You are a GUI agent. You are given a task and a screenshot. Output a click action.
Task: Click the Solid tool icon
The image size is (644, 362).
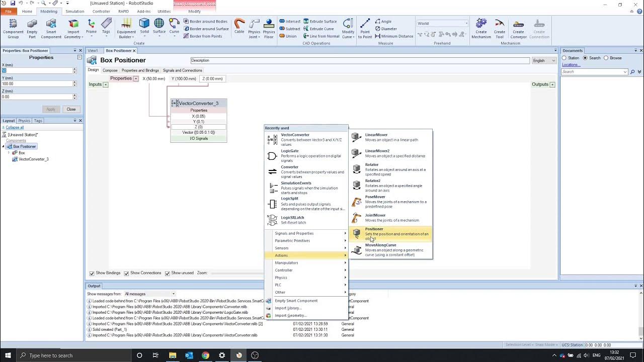pos(144,24)
